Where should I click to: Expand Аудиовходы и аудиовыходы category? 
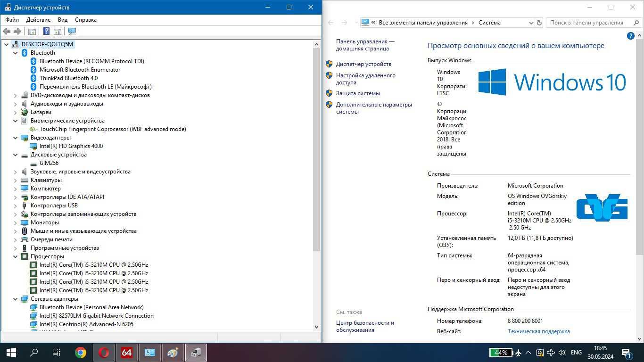coord(16,104)
